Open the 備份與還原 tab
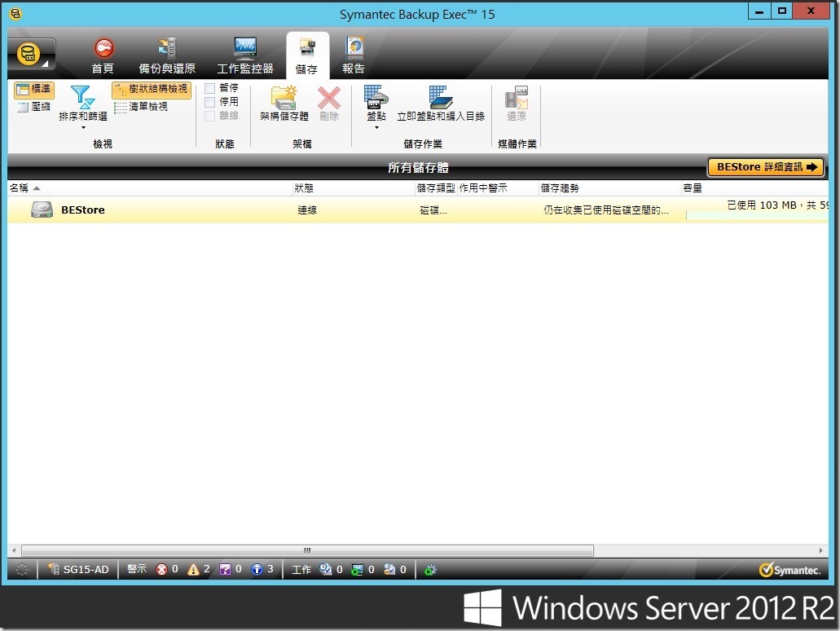Viewport: 840px width, 631px height. pyautogui.click(x=167, y=55)
